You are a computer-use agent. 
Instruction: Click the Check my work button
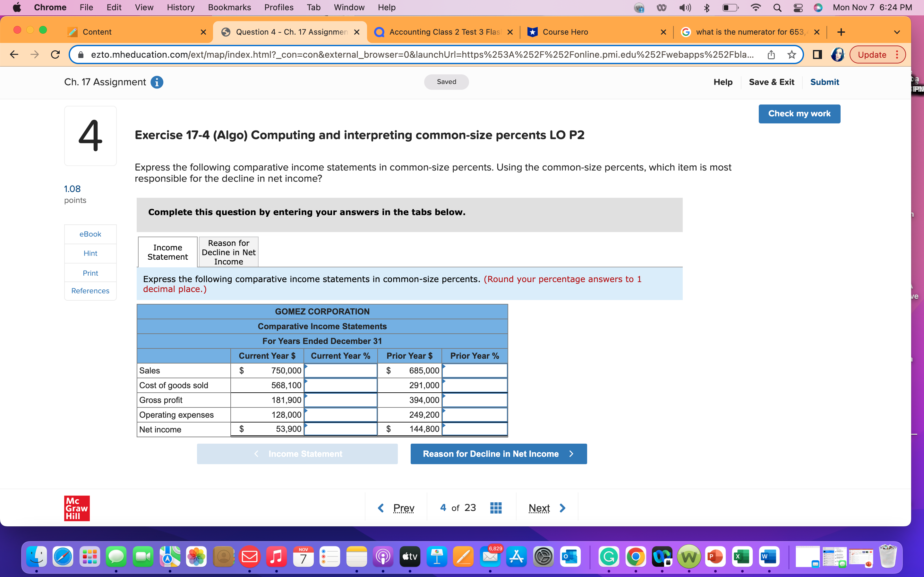click(800, 113)
